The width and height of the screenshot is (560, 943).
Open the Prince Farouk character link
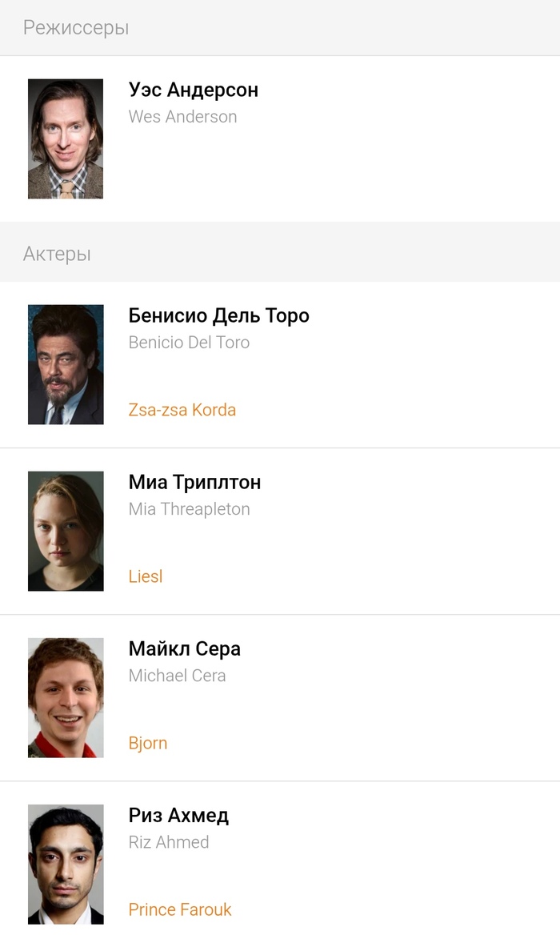[x=180, y=909]
